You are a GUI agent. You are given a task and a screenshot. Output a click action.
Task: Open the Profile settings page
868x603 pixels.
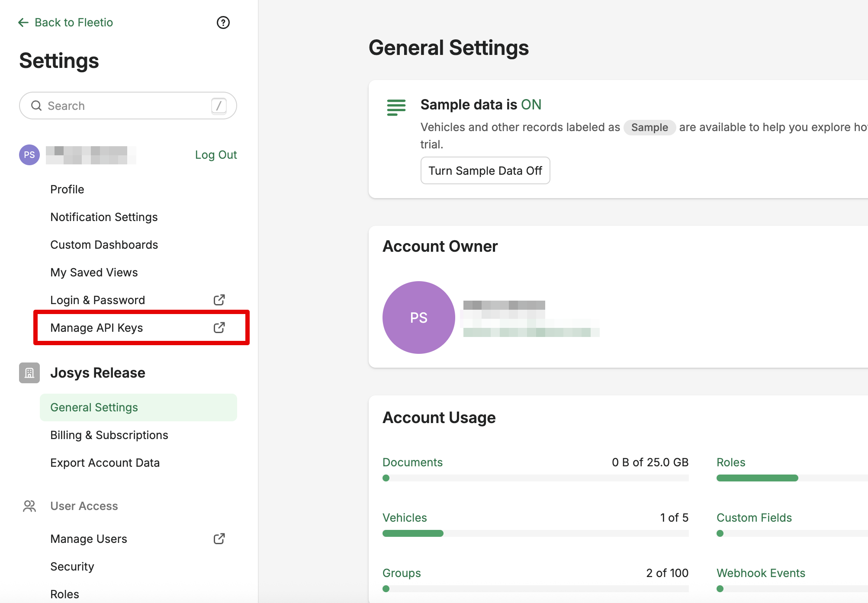[x=67, y=189]
